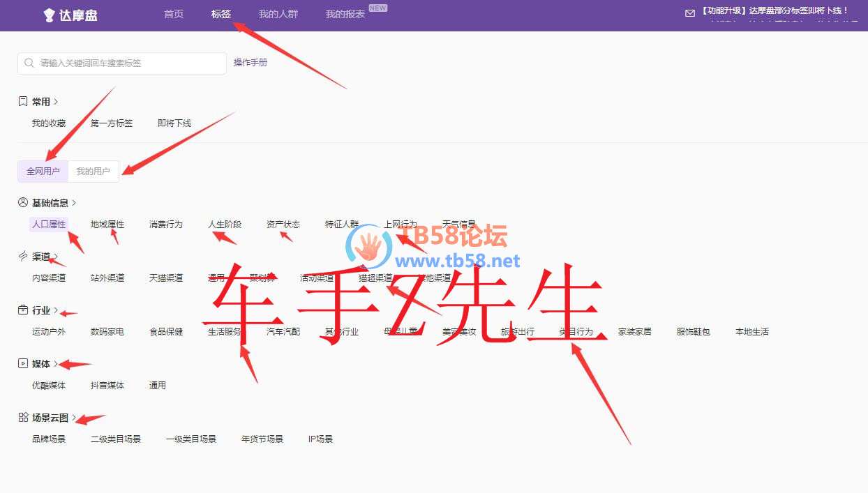Click the mail envelope notification icon
Image resolution: width=868 pixels, height=493 pixels.
coord(689,13)
